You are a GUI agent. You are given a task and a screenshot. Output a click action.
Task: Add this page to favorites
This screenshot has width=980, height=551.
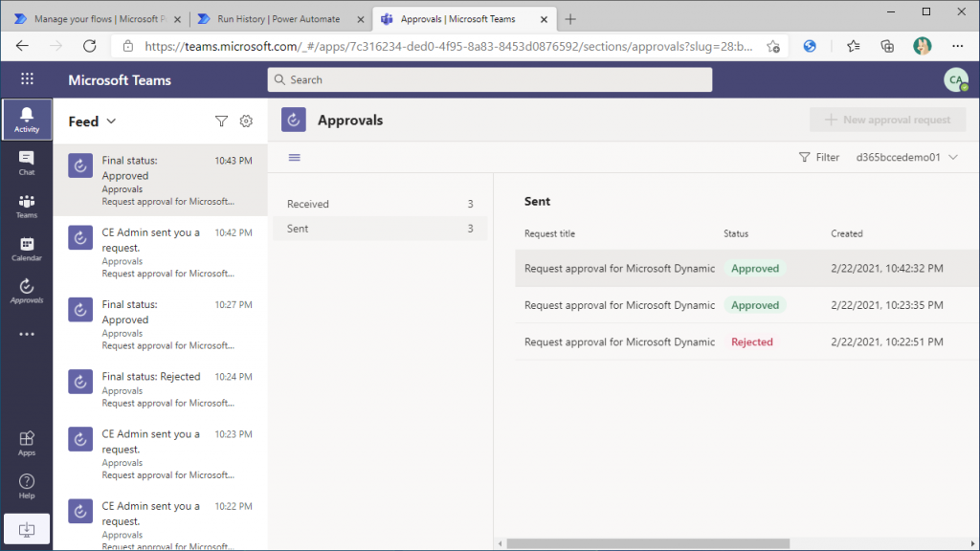click(x=773, y=46)
